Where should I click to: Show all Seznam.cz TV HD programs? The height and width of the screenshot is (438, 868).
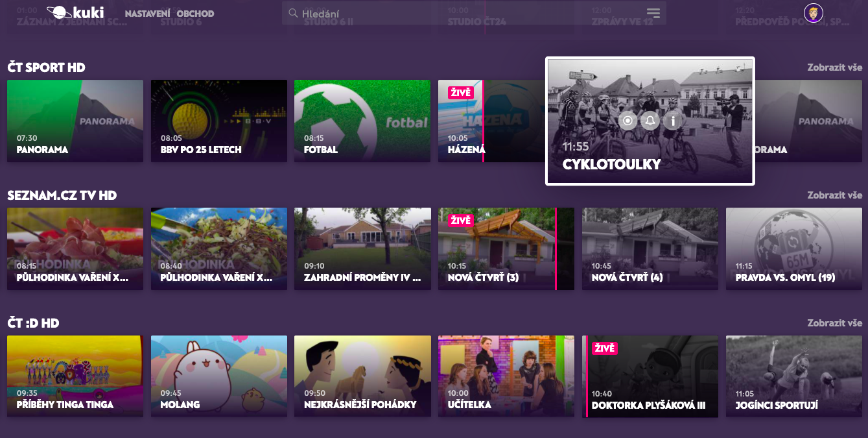(835, 195)
